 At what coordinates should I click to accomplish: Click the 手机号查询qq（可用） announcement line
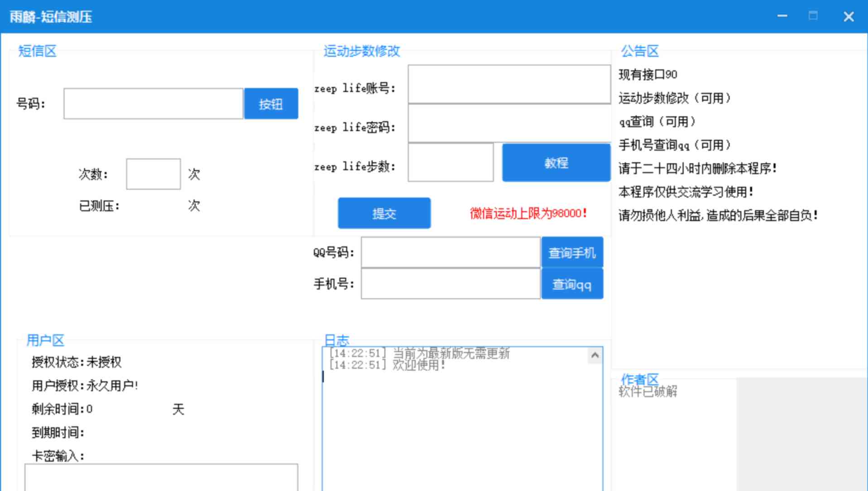point(675,145)
